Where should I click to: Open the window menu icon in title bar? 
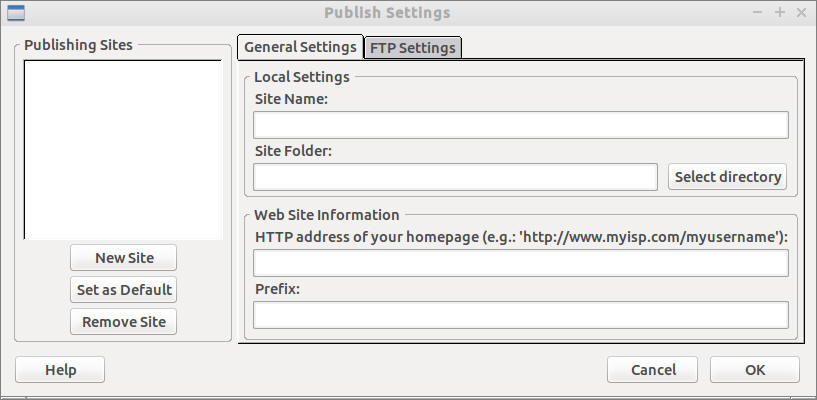15,13
